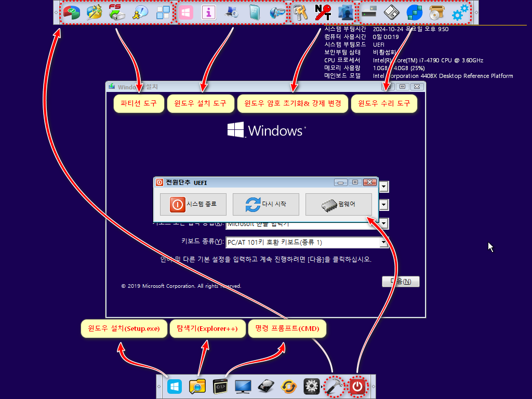
Task: Click the 펌웨어 firmware button
Action: [x=339, y=204]
